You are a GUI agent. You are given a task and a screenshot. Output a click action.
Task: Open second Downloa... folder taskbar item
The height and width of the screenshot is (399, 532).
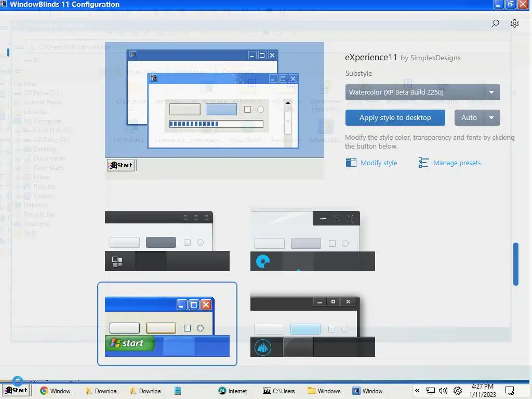coord(148,391)
